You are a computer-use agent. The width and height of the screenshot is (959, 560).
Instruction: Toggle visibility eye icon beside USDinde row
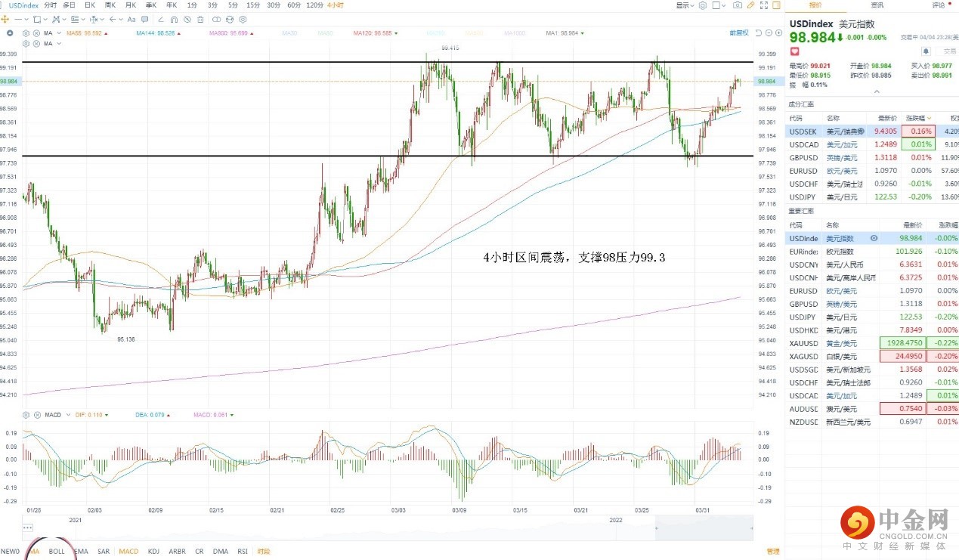click(x=874, y=238)
